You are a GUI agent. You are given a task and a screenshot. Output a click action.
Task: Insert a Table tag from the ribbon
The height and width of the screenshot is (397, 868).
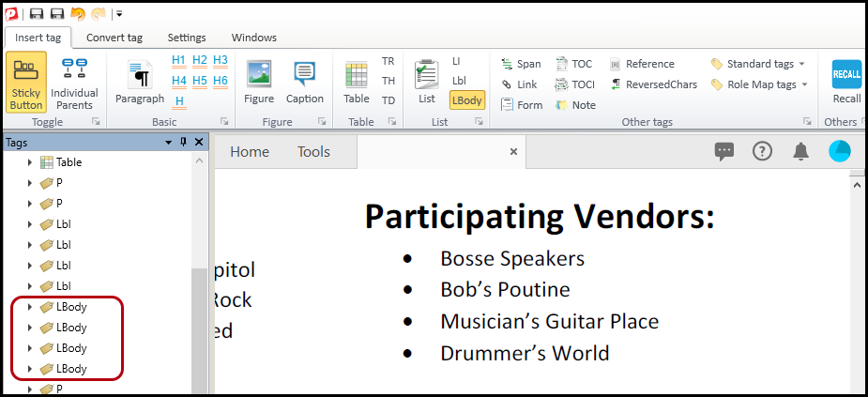356,83
